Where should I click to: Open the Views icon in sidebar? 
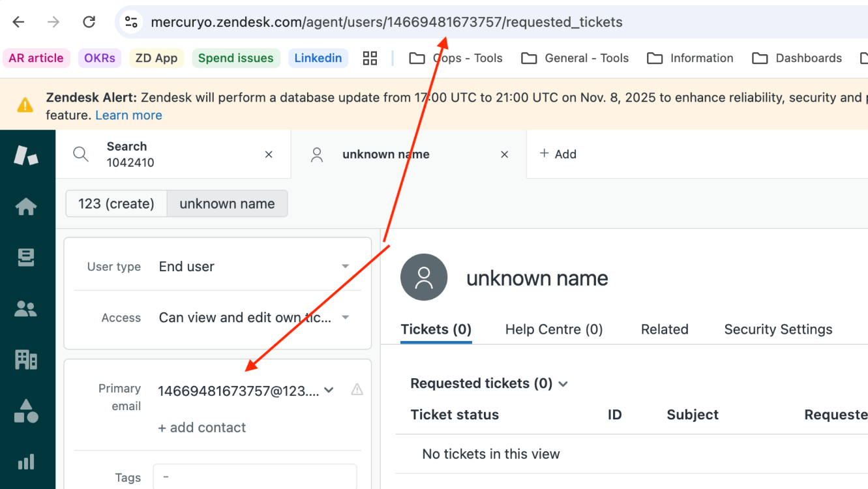(26, 258)
